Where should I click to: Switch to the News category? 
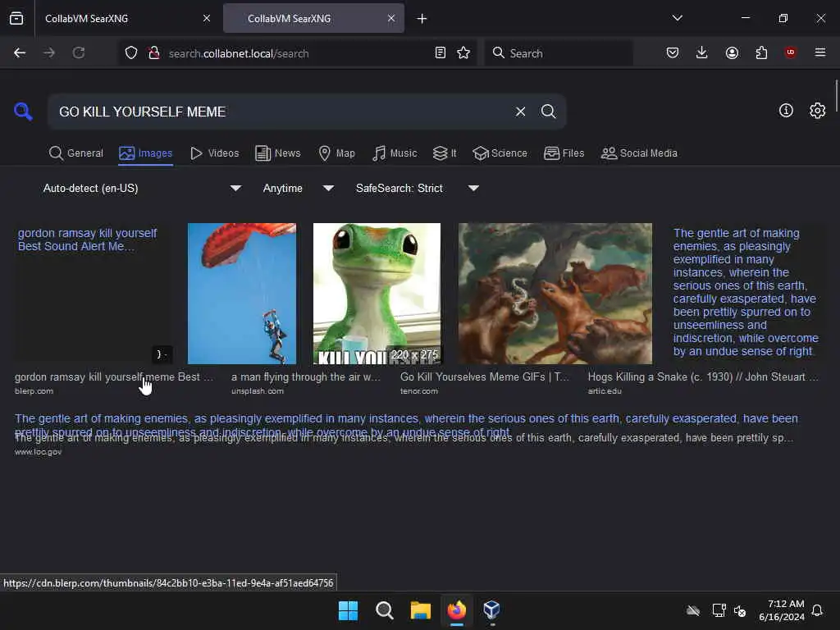click(x=278, y=153)
